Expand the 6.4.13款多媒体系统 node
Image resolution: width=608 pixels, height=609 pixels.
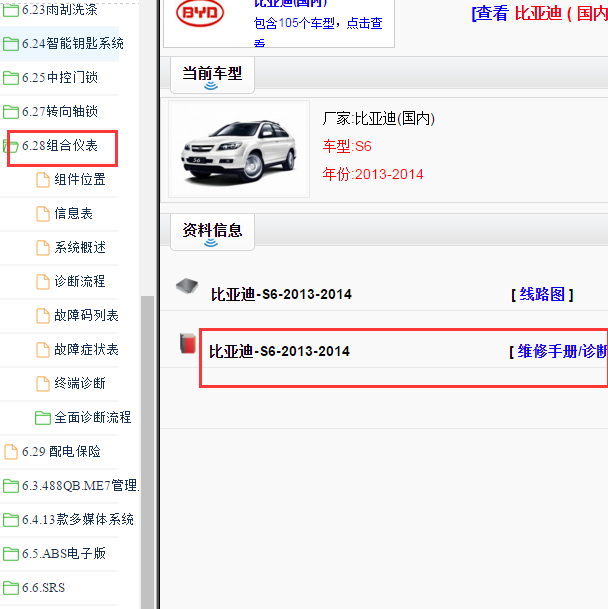pyautogui.click(x=78, y=519)
